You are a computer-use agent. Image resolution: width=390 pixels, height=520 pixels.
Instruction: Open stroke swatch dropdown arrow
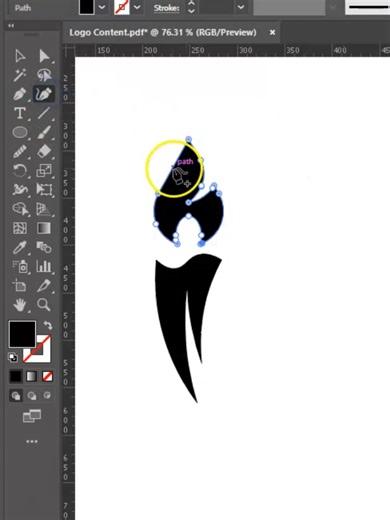point(137,7)
